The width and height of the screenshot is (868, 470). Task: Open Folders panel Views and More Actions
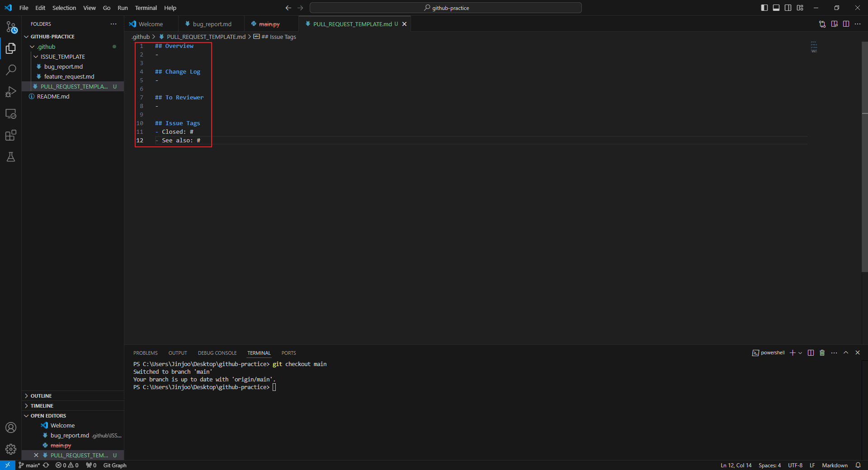pos(113,24)
